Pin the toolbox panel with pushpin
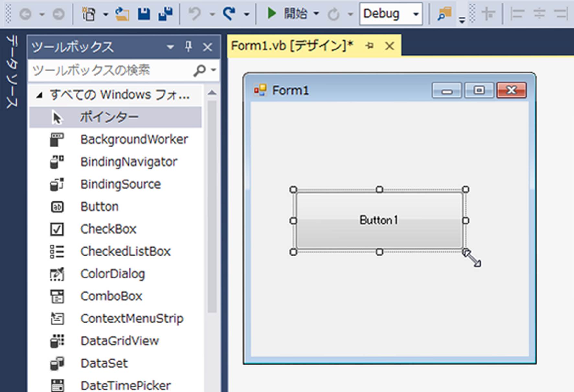574x392 pixels. [x=188, y=47]
